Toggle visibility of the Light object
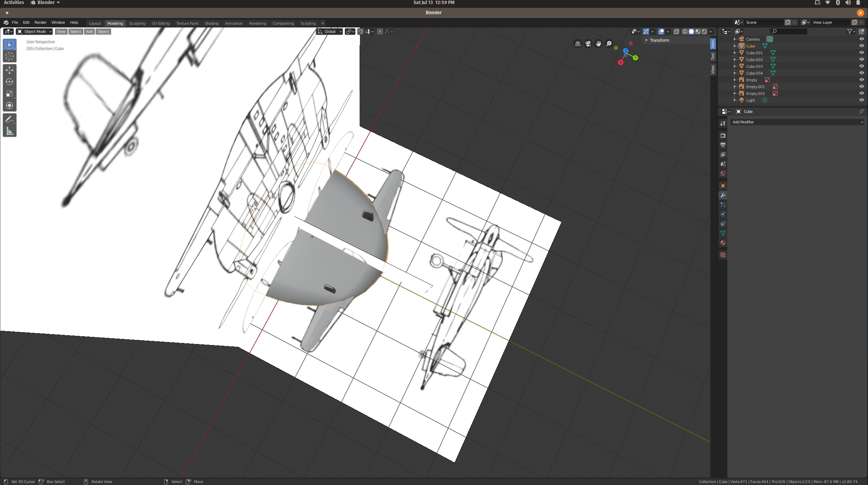 (862, 100)
